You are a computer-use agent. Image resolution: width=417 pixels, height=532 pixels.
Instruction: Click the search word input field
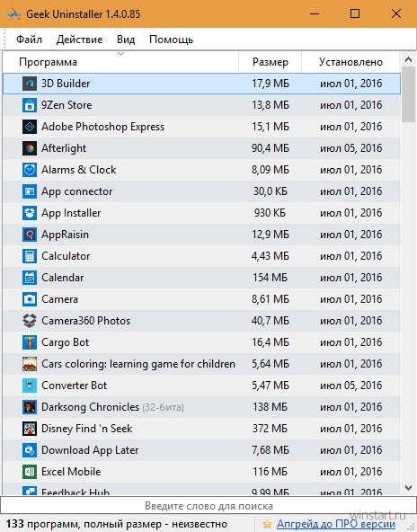coord(208,506)
